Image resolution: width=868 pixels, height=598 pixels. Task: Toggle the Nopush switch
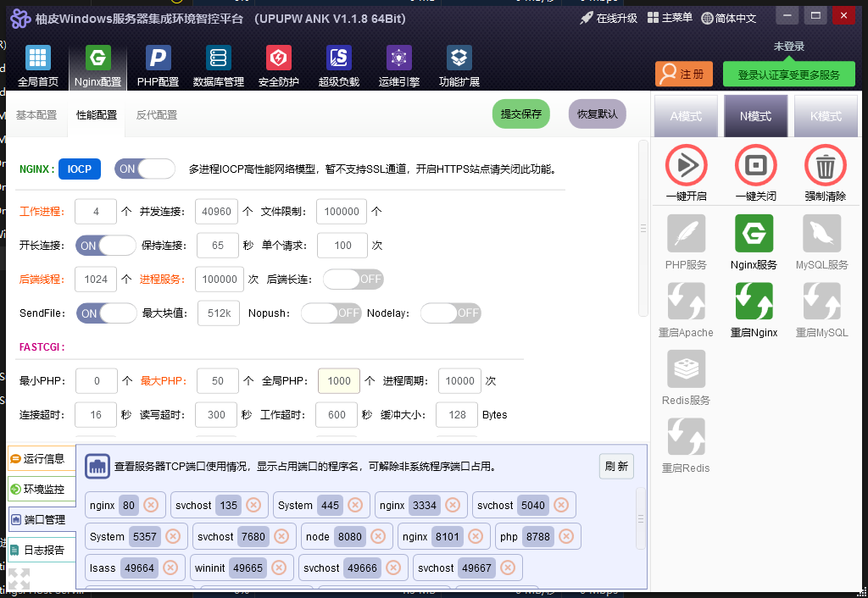(x=331, y=313)
